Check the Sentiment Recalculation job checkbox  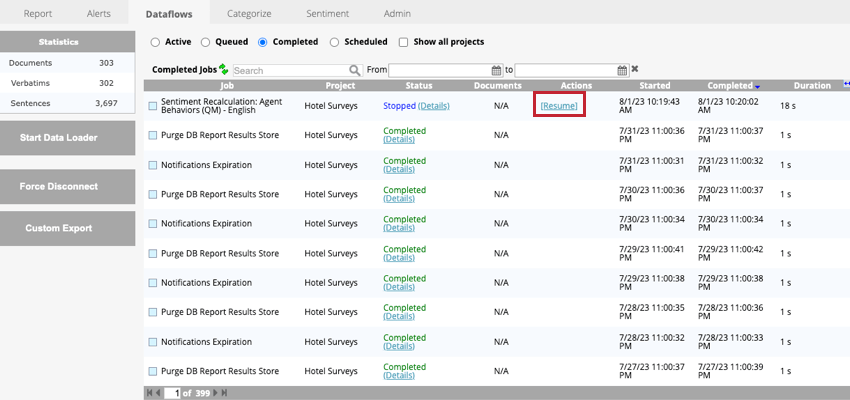pyautogui.click(x=153, y=105)
